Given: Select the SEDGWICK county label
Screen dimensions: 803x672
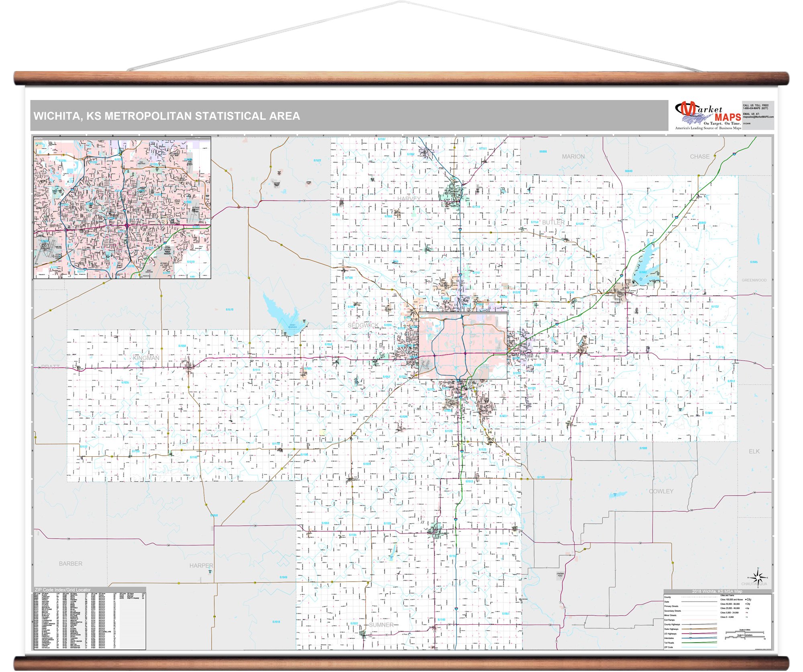Looking at the screenshot, I should pyautogui.click(x=363, y=325).
